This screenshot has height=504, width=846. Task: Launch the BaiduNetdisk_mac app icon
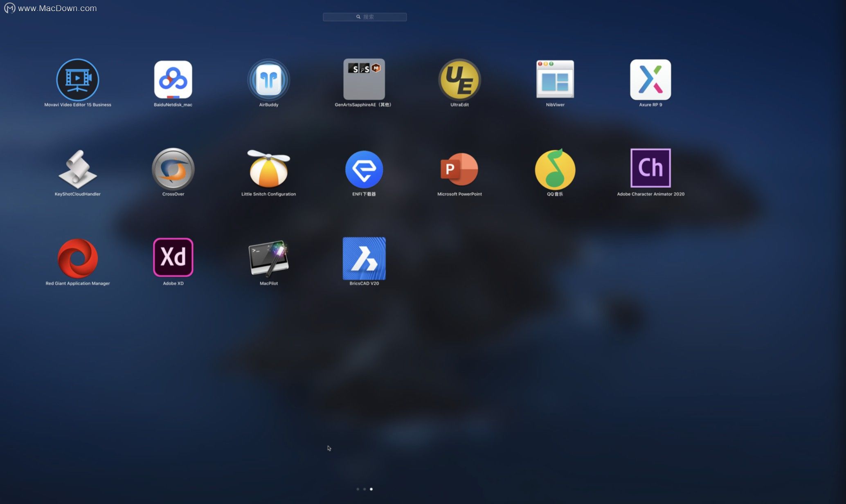tap(173, 80)
